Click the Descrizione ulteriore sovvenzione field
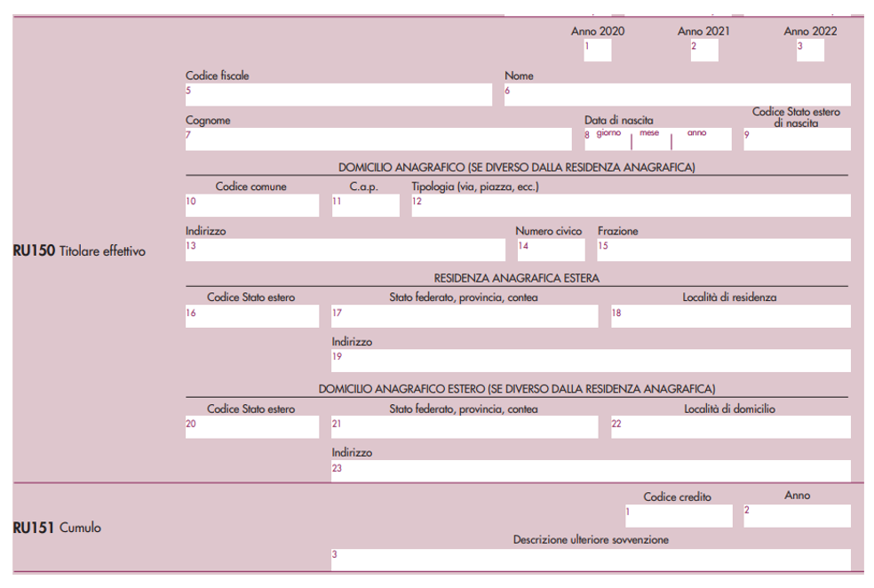 coord(591,560)
